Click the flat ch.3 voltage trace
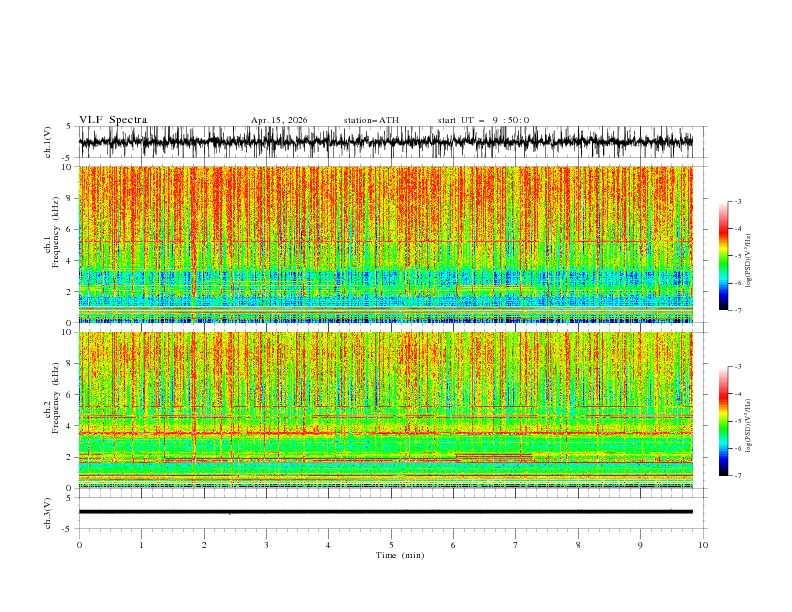 [x=386, y=512]
